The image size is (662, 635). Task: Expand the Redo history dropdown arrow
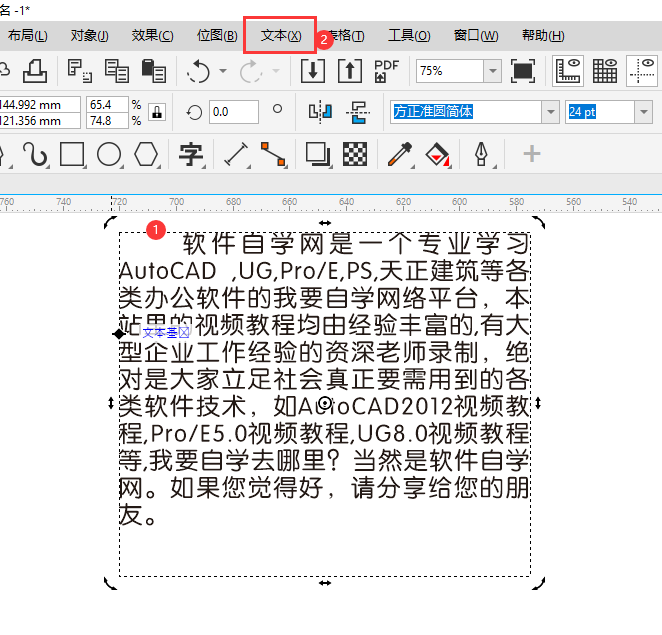click(276, 71)
